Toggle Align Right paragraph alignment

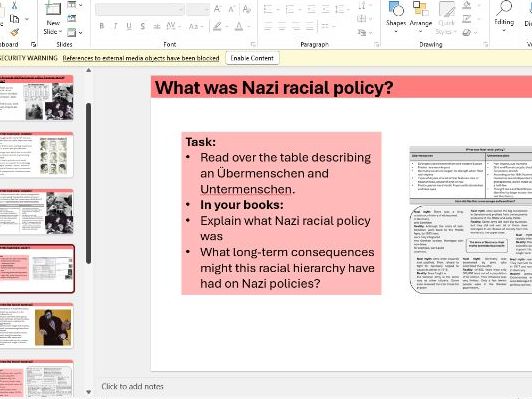(296, 26)
